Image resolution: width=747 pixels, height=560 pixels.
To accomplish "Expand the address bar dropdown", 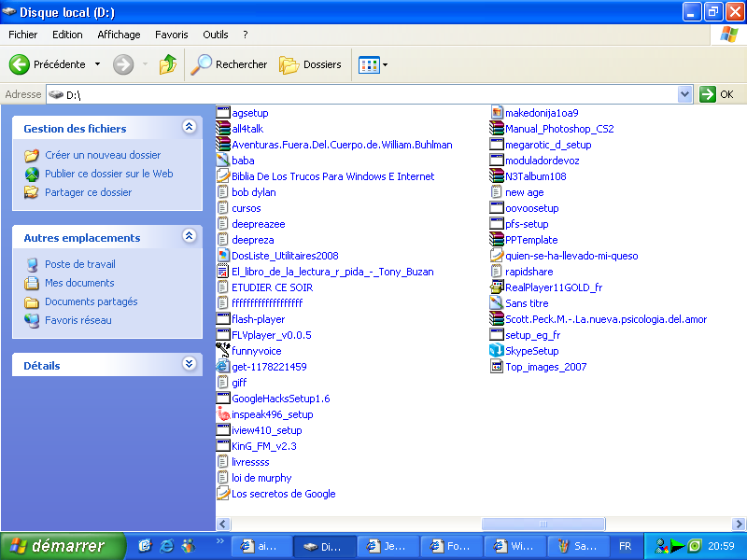I will click(x=684, y=94).
